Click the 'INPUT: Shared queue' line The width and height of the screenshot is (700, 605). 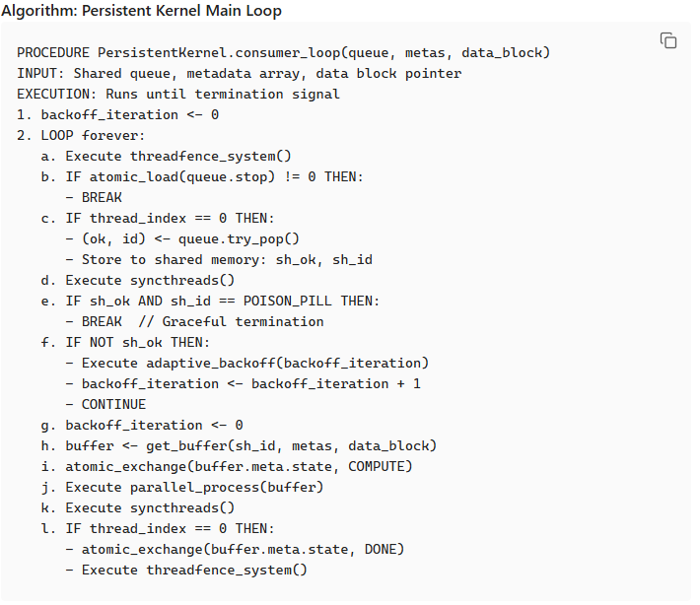tap(239, 73)
